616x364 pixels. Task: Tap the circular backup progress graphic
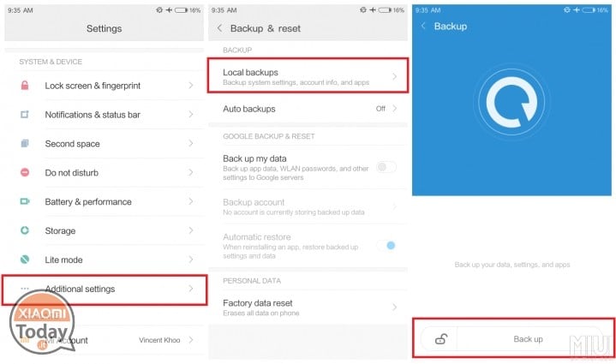pos(511,102)
